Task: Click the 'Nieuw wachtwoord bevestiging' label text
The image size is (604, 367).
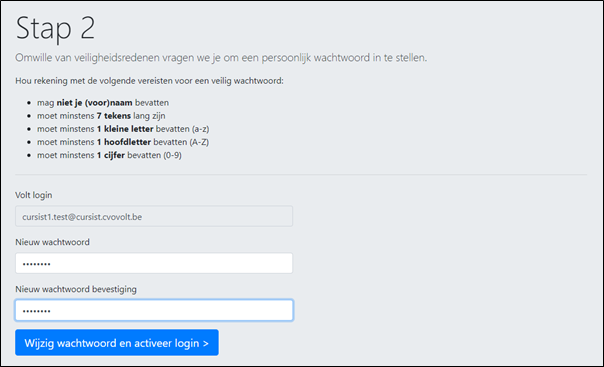Action: point(76,289)
